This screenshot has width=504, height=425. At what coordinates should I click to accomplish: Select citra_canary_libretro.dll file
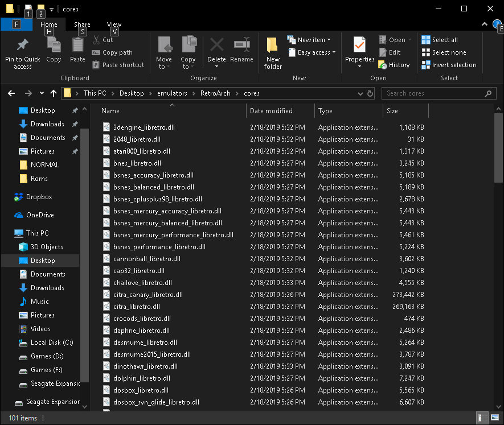coord(148,295)
